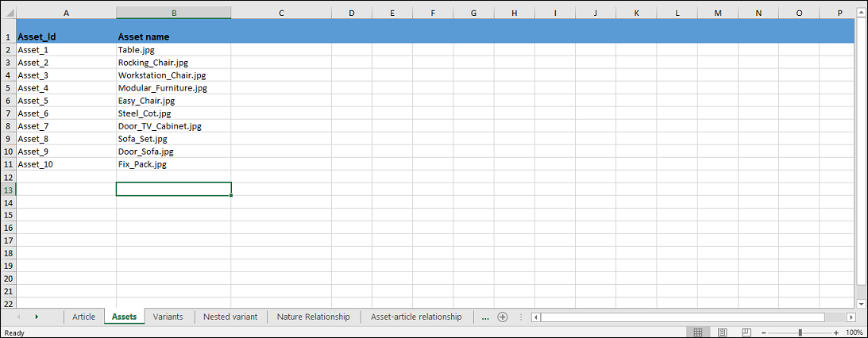This screenshot has height=338, width=868.
Task: Click the vertical scrollbar down arrow
Action: [x=862, y=304]
